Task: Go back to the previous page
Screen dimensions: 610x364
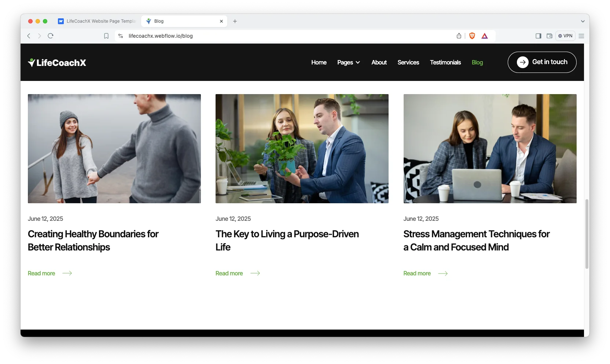Action: 29,36
